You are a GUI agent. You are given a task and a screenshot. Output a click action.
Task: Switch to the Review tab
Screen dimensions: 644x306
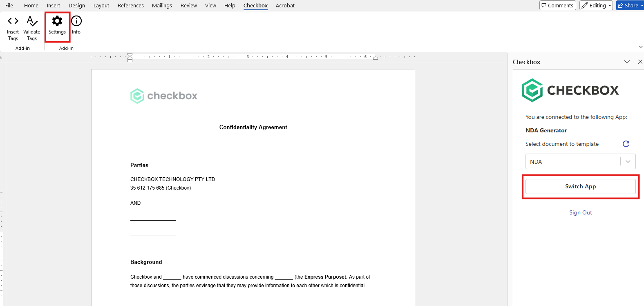189,5
